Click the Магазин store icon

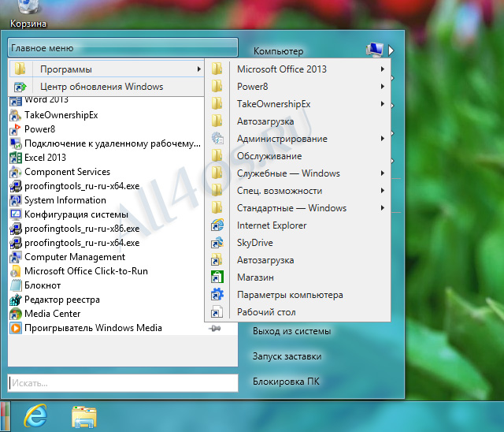click(217, 277)
